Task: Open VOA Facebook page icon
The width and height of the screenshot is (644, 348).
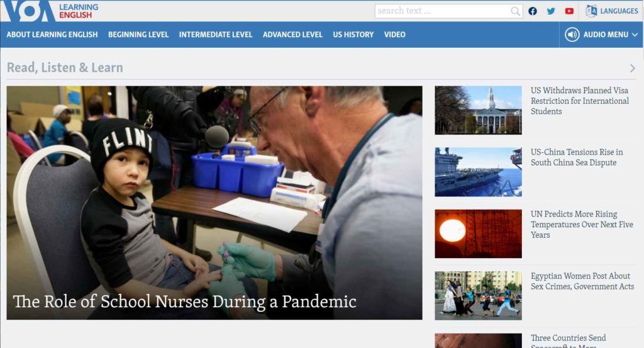Action: click(532, 11)
